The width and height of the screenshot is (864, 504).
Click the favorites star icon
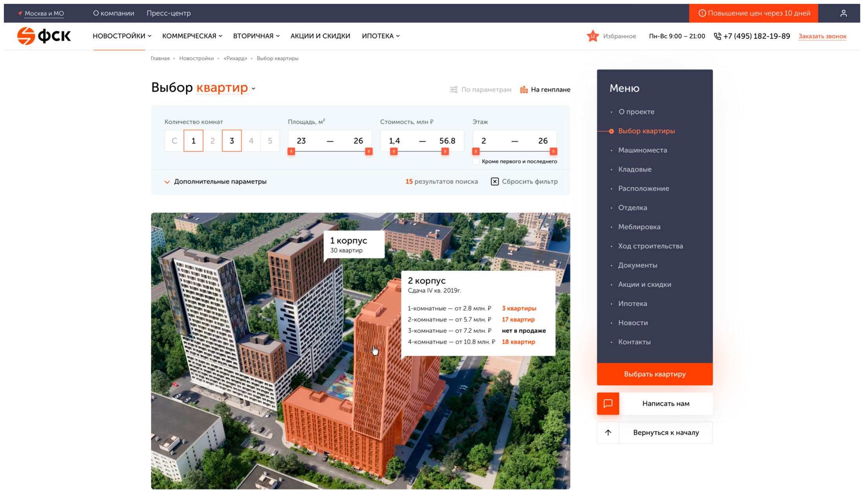tap(593, 36)
